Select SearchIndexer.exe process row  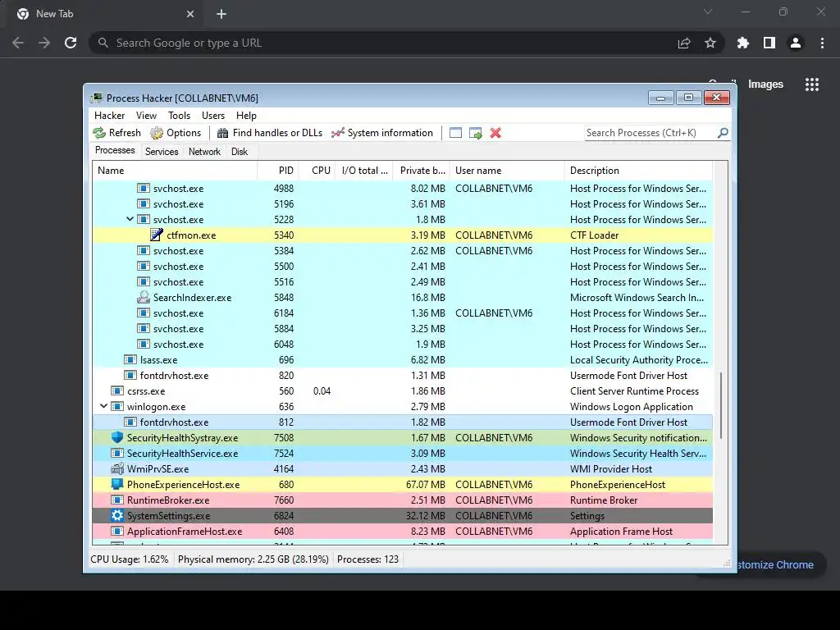point(403,297)
